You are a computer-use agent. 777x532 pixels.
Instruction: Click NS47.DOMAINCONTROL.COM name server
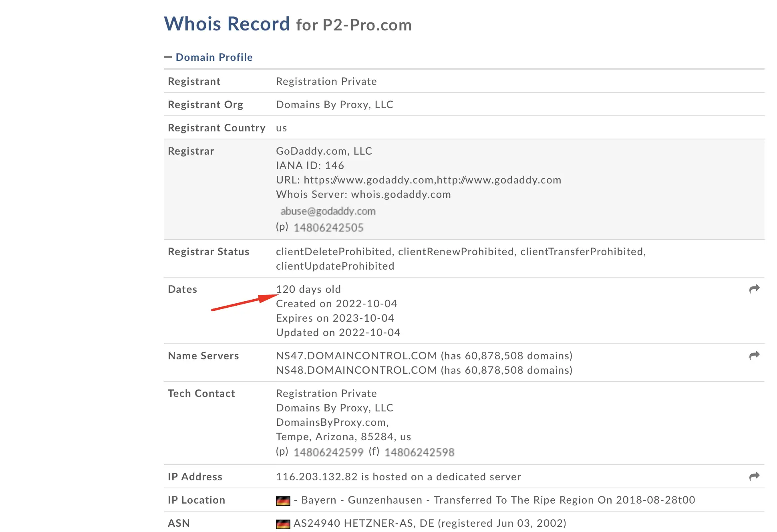pos(356,356)
